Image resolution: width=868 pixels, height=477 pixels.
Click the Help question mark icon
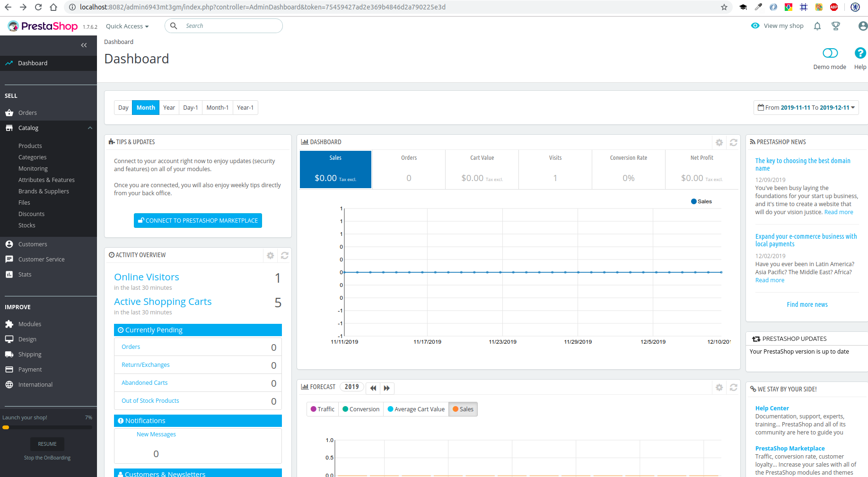pyautogui.click(x=860, y=53)
